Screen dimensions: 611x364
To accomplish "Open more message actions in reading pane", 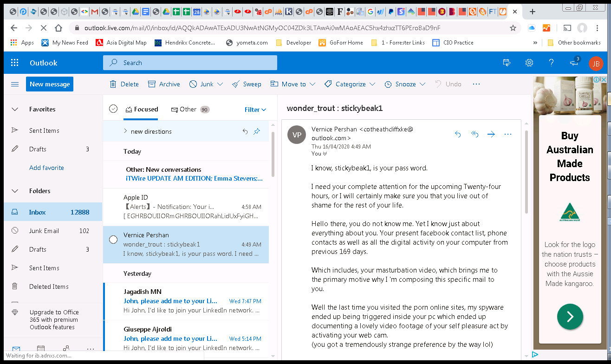I will coord(508,134).
